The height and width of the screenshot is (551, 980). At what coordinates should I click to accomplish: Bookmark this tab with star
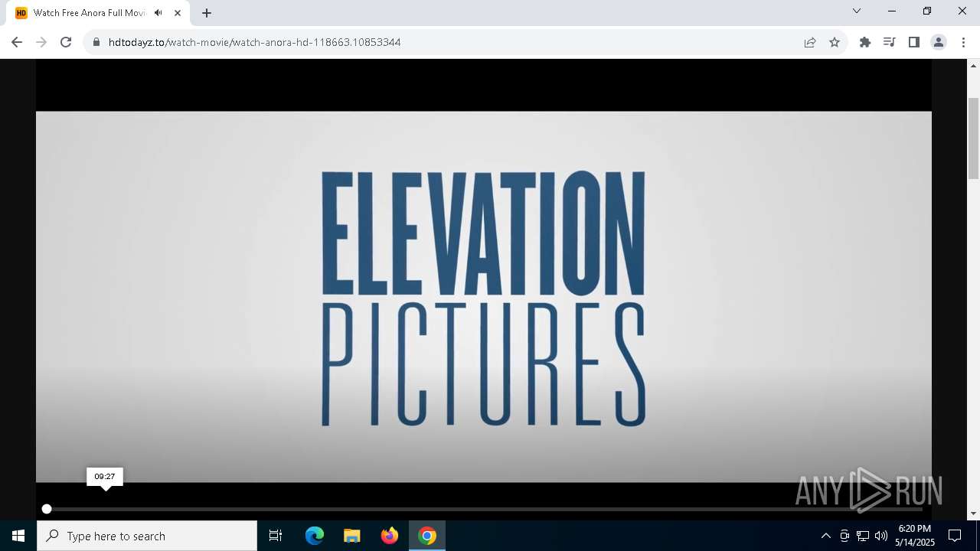[835, 42]
